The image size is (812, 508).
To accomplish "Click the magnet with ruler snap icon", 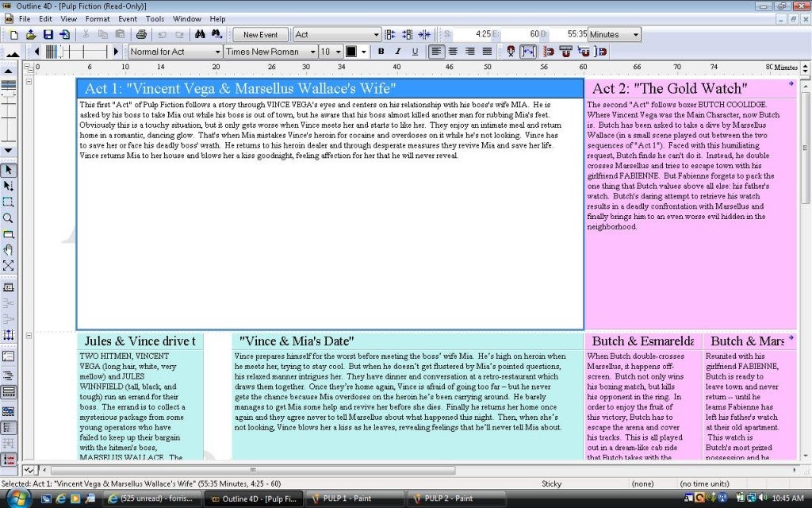I will tap(566, 52).
